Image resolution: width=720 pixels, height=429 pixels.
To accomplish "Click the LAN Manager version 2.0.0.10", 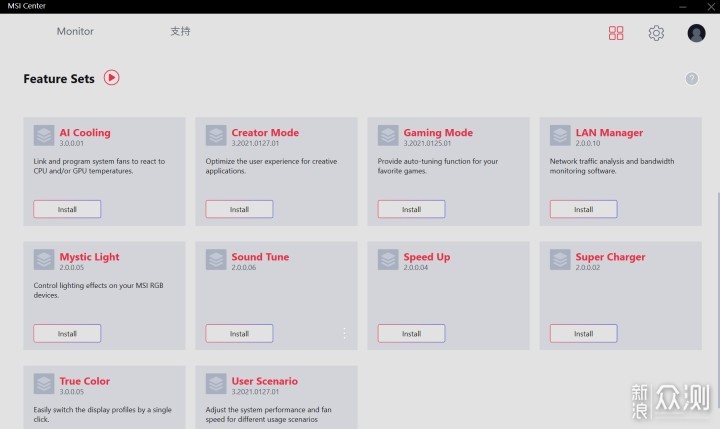I will click(x=588, y=143).
